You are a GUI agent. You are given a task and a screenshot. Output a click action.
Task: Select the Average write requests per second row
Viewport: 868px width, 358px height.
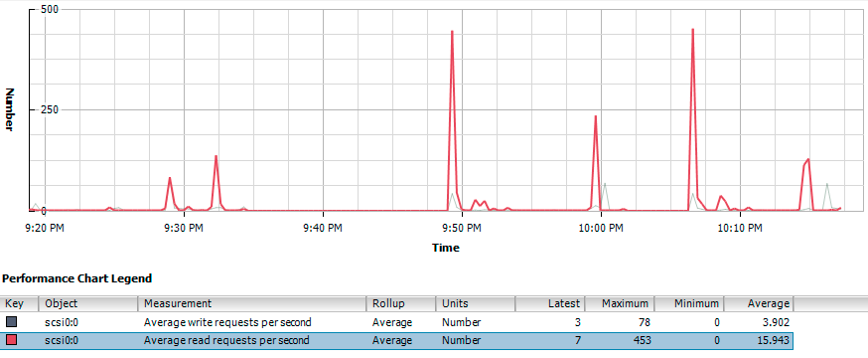[x=396, y=322]
